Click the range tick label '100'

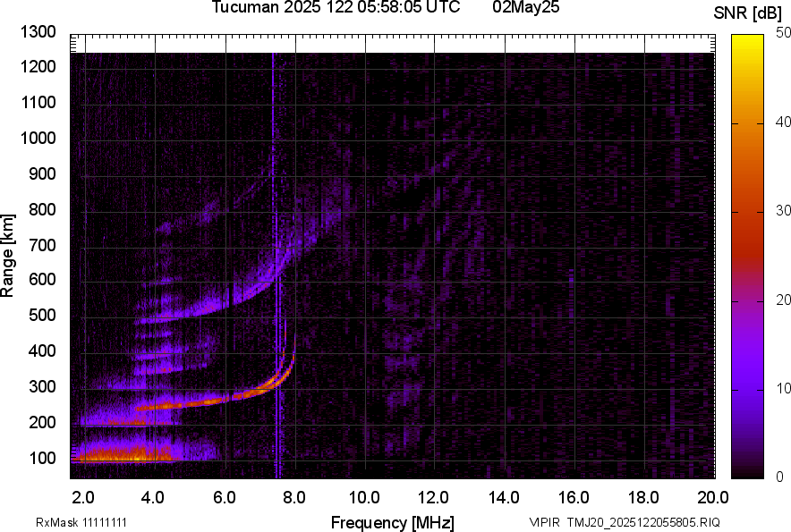click(x=42, y=459)
